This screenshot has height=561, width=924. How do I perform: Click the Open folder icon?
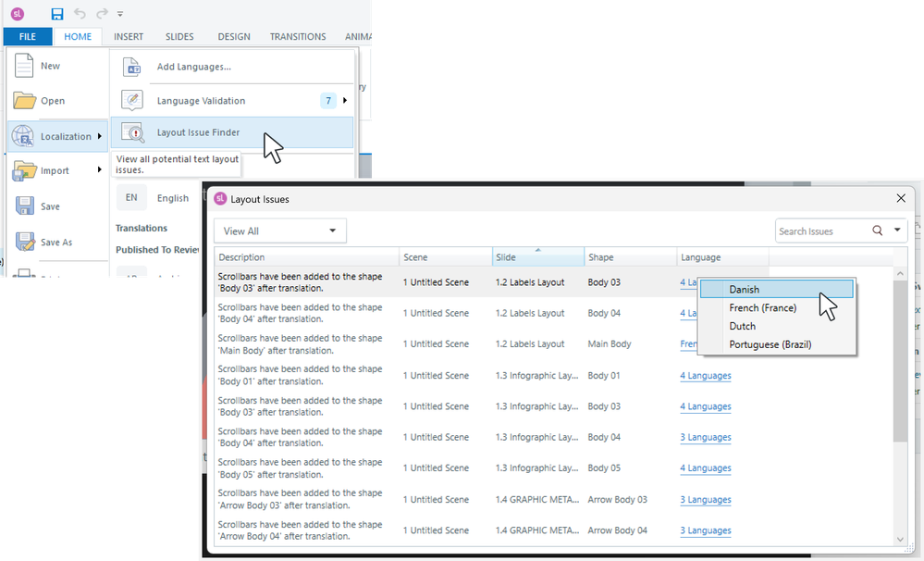click(x=25, y=98)
